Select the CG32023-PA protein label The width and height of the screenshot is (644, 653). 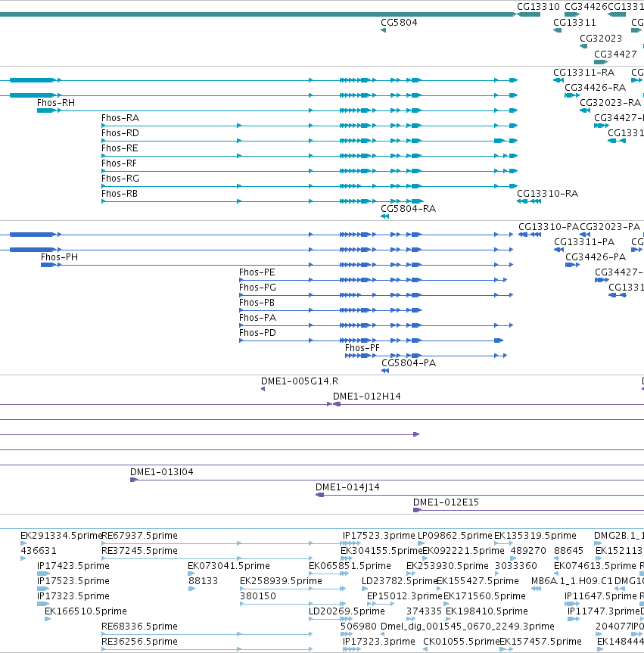(x=610, y=227)
